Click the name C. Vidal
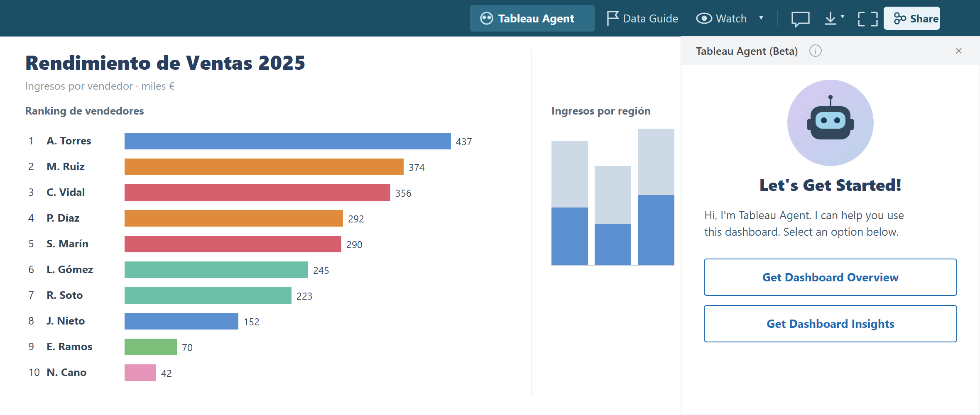Viewport: 980px width, 415px height. point(66,193)
